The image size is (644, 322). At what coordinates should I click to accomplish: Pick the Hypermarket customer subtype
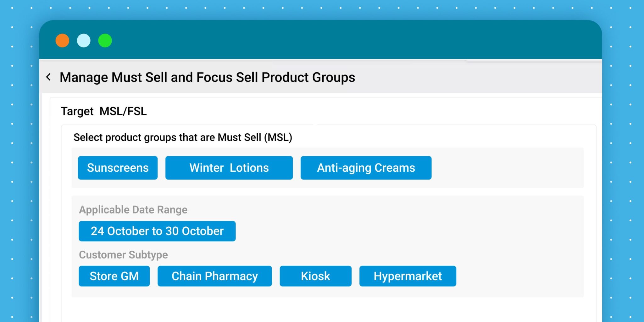pyautogui.click(x=408, y=276)
